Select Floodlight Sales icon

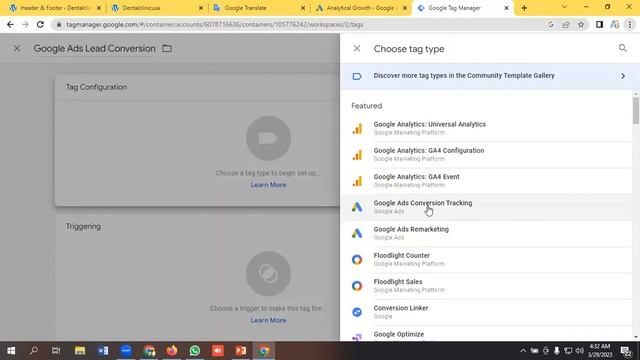click(357, 286)
